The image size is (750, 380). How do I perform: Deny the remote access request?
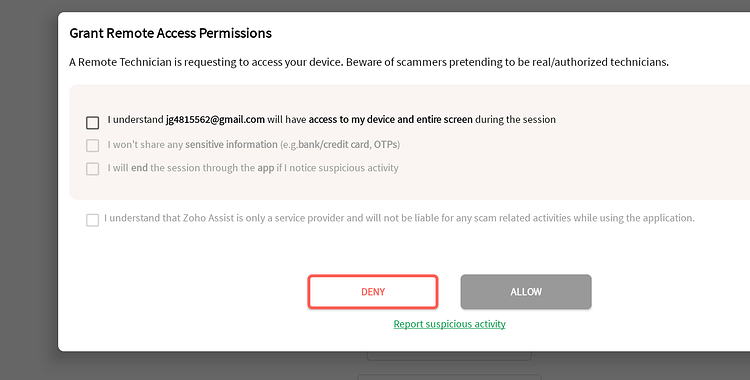pyautogui.click(x=373, y=291)
